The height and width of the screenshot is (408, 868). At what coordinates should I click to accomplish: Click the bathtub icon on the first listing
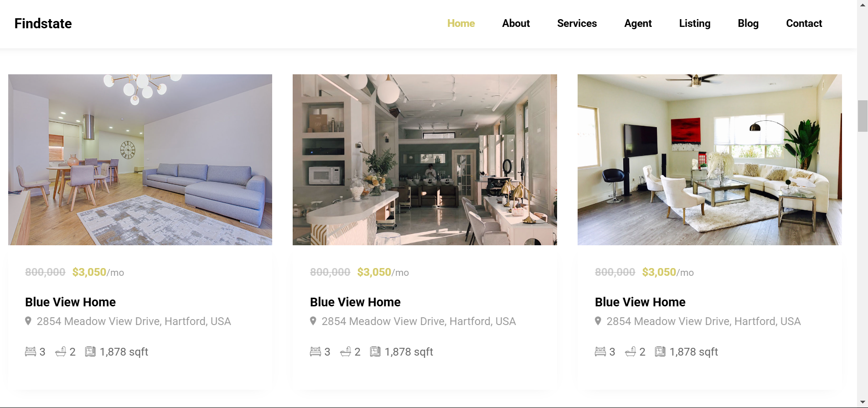tap(61, 352)
